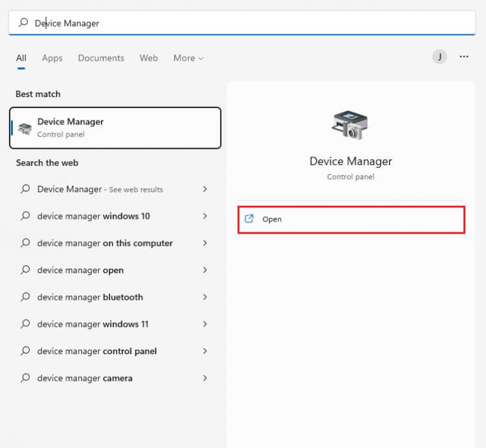Select the Web filter tab
This screenshot has height=448, width=486.
click(x=148, y=58)
